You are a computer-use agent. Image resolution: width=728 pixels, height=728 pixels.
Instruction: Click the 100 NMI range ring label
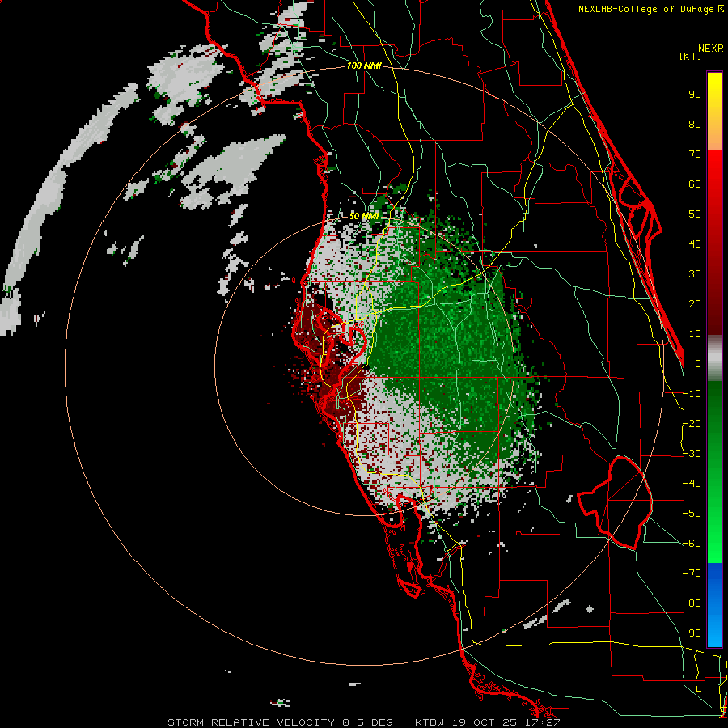(364, 66)
